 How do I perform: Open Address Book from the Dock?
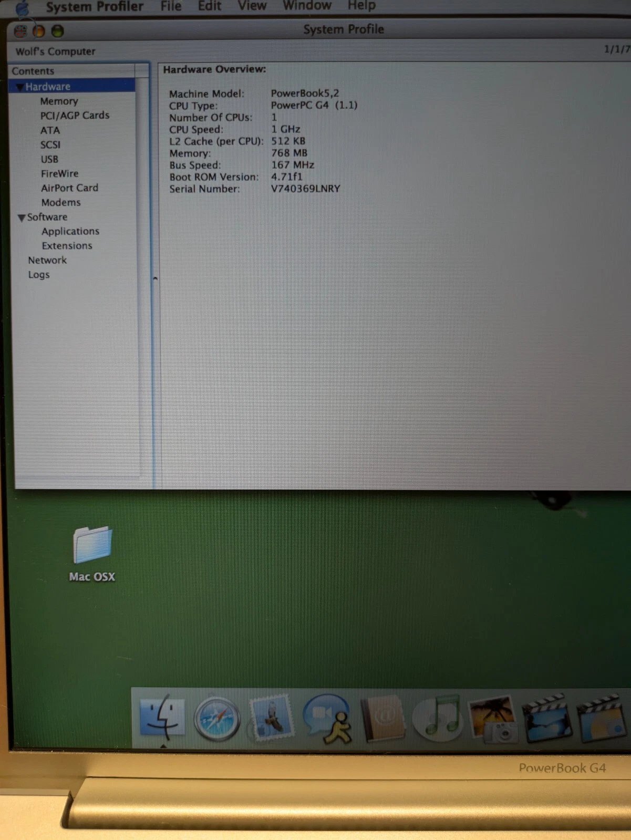point(383,718)
